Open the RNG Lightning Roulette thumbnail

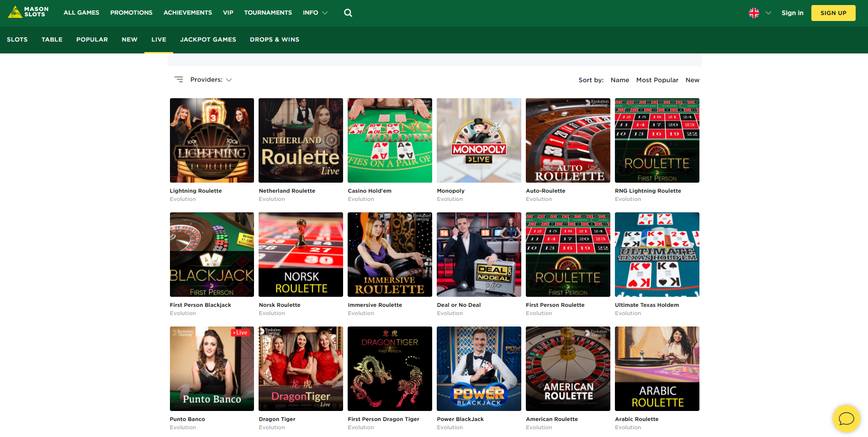click(657, 140)
